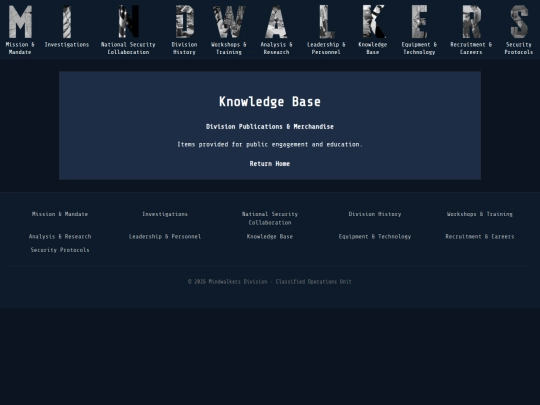Visit footer Division History link
Screen dimensions: 540x405
[x=375, y=214]
